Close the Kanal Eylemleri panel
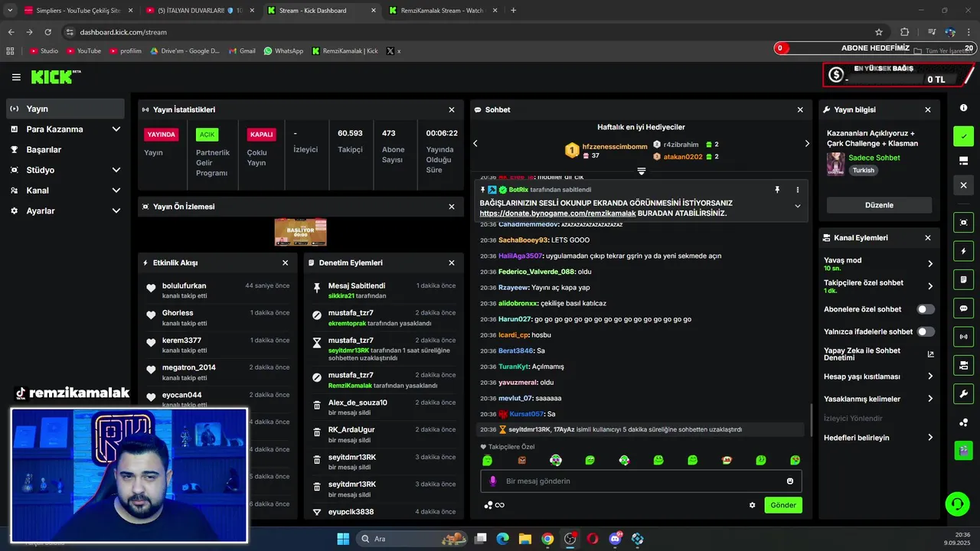This screenshot has height=551, width=980. tap(928, 238)
